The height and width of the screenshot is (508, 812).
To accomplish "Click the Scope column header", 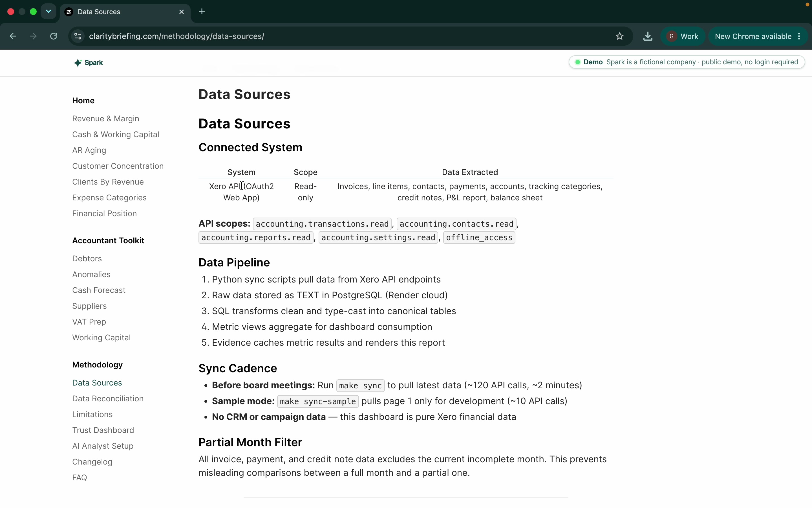I will point(305,172).
